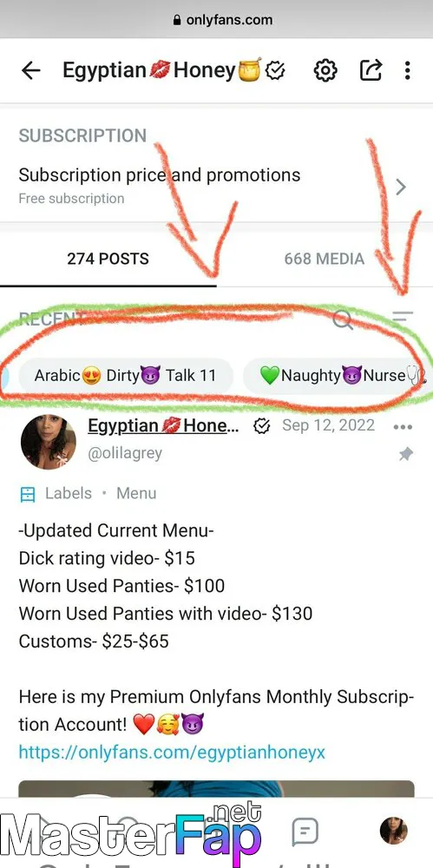
Task: Select the Arabic Dirty Talk 11 label
Action: coord(126,375)
